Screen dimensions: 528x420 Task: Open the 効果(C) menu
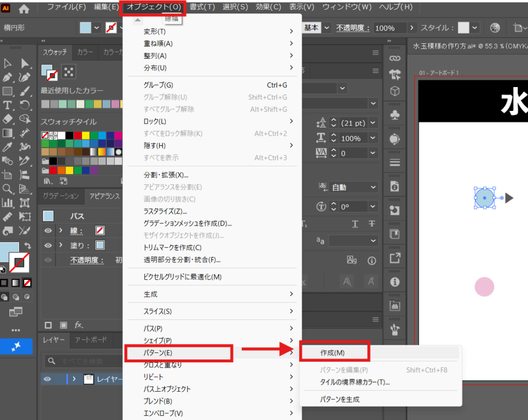coord(268,7)
